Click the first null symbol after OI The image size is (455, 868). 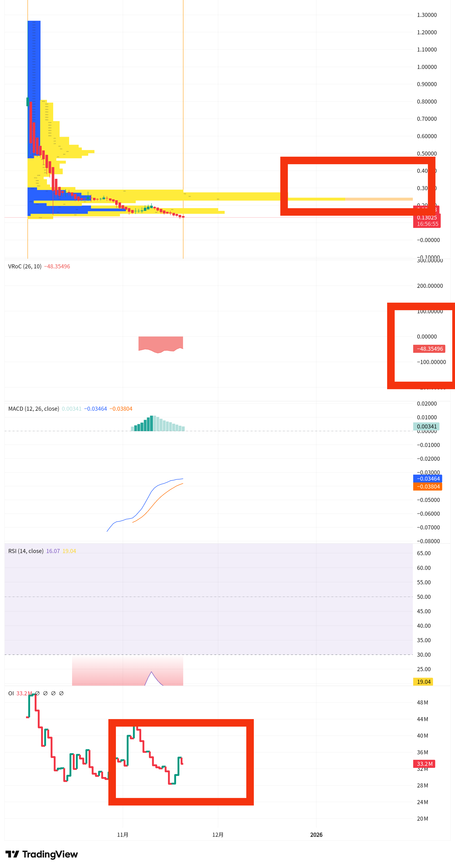(37, 693)
